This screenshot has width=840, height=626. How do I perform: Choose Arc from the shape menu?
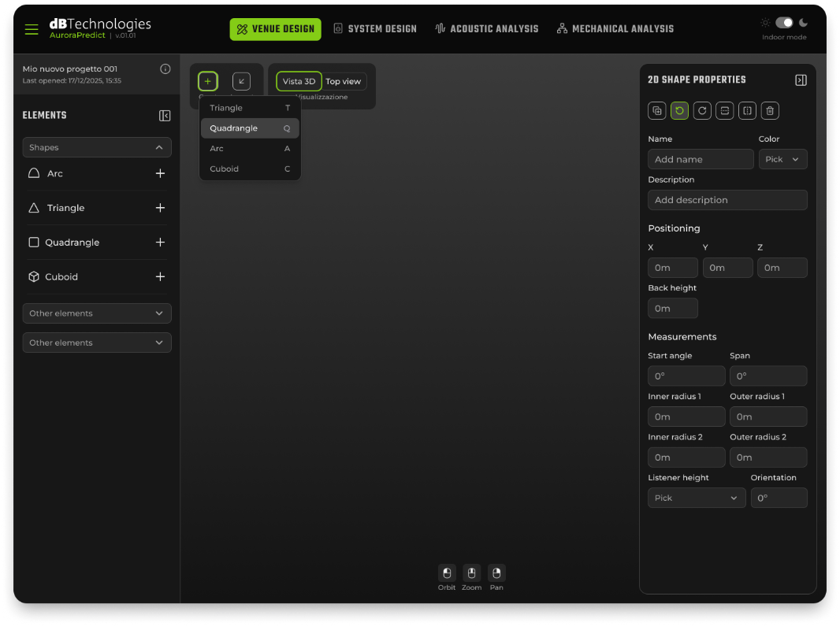coord(250,148)
